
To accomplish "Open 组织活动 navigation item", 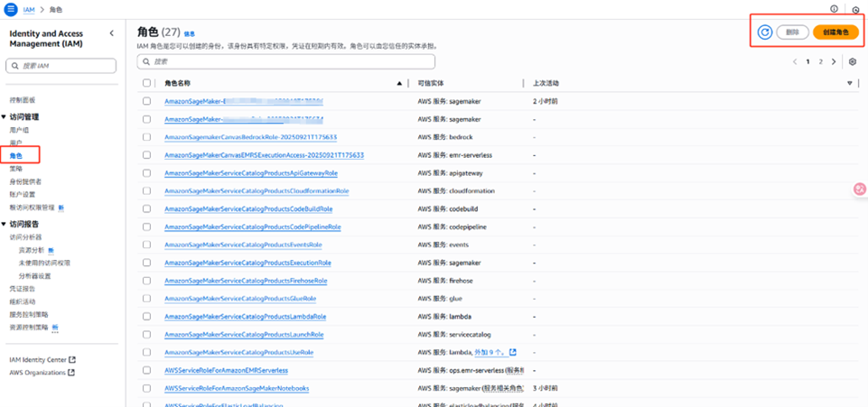I will pos(23,302).
